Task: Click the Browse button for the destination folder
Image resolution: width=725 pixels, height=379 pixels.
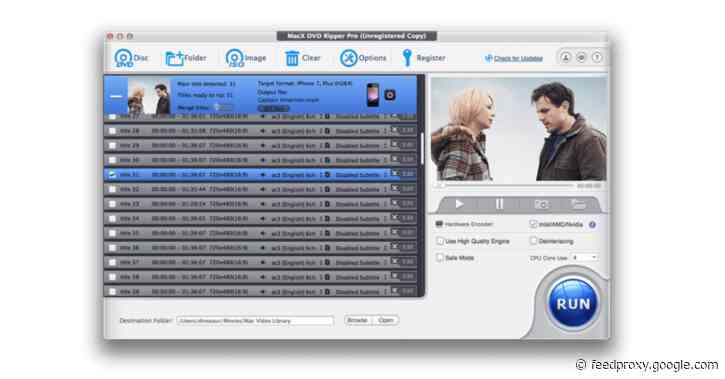Action: (x=357, y=320)
